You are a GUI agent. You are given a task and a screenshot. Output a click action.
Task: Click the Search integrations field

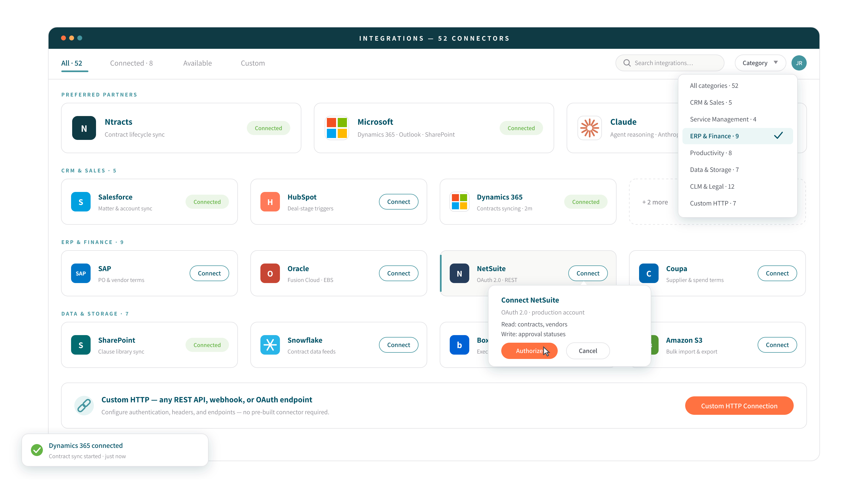coord(669,63)
